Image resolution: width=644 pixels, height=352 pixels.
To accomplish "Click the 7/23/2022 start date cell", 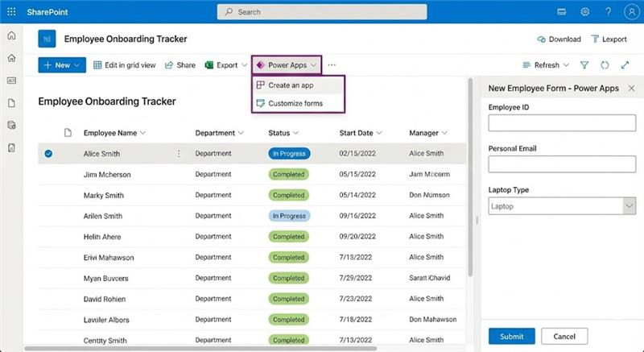I will [x=356, y=299].
